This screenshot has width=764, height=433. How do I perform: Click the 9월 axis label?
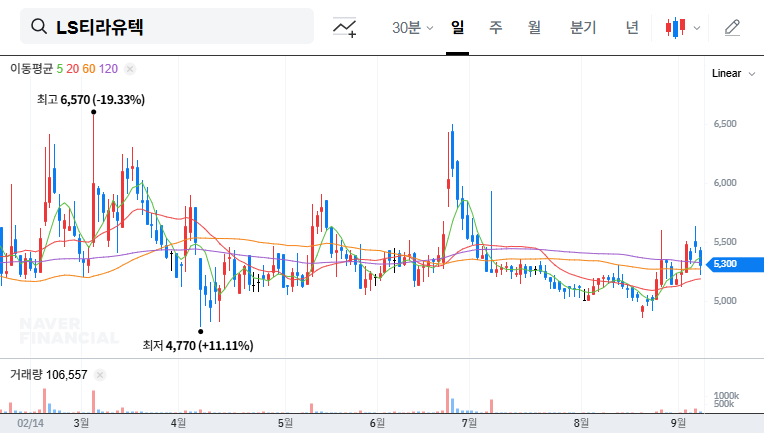tap(678, 423)
